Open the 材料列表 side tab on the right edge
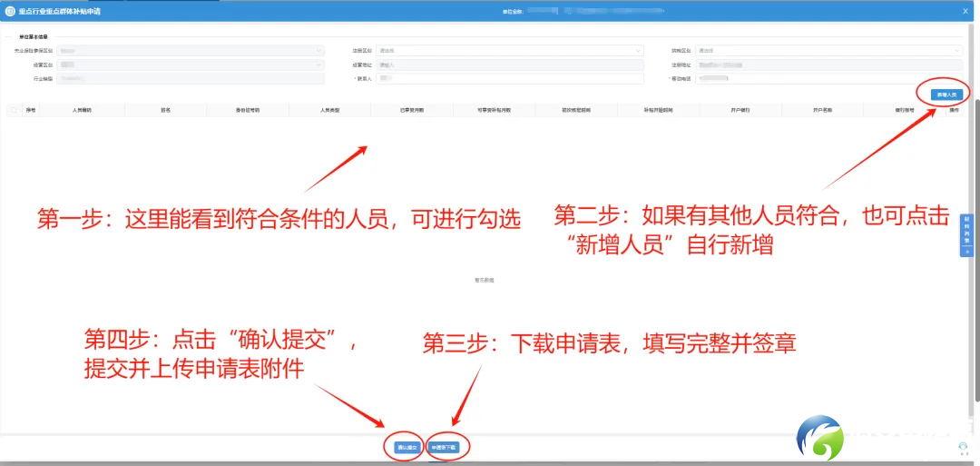Viewport: 980px width, 466px height. [x=966, y=236]
